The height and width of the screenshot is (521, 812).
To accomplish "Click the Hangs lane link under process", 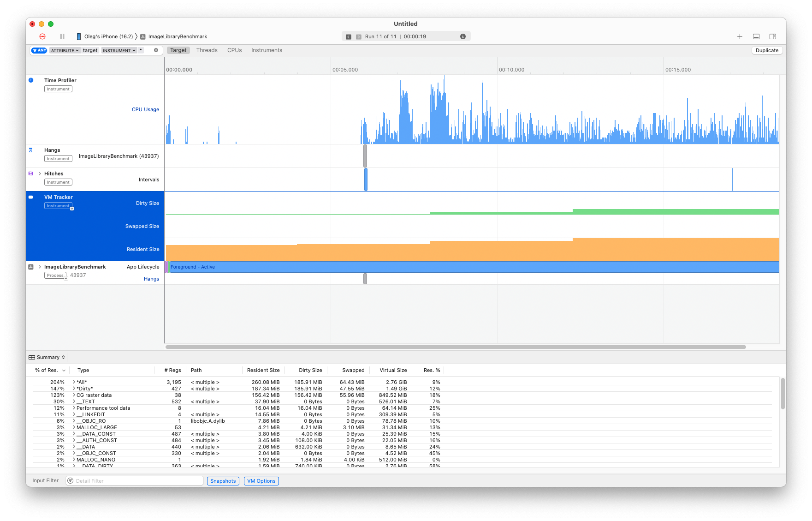I will 151,279.
